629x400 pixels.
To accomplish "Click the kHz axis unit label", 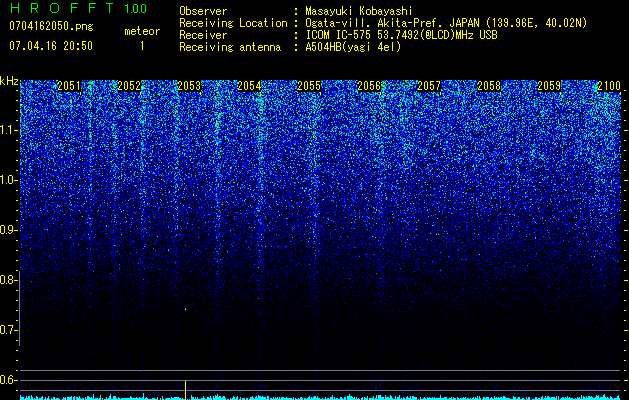I will pos(9,81).
